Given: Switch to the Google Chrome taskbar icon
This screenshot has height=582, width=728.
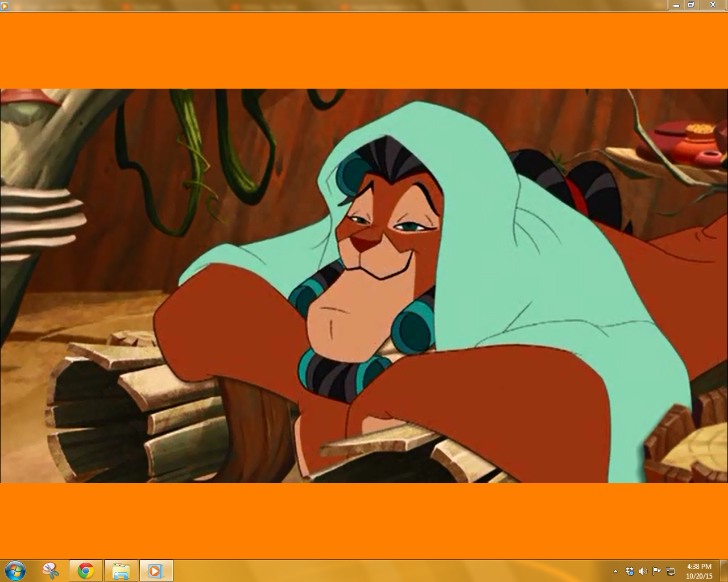Looking at the screenshot, I should pyautogui.click(x=86, y=571).
